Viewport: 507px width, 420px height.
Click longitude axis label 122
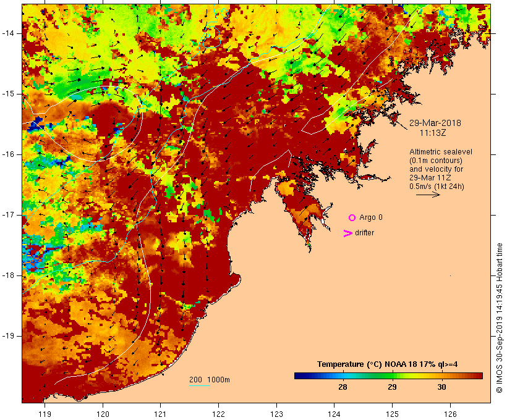[218, 414]
